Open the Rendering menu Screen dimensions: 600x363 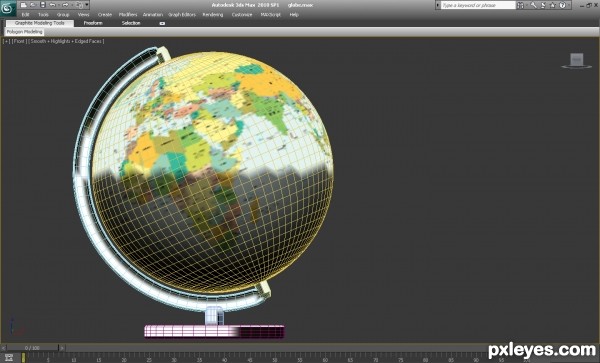213,15
